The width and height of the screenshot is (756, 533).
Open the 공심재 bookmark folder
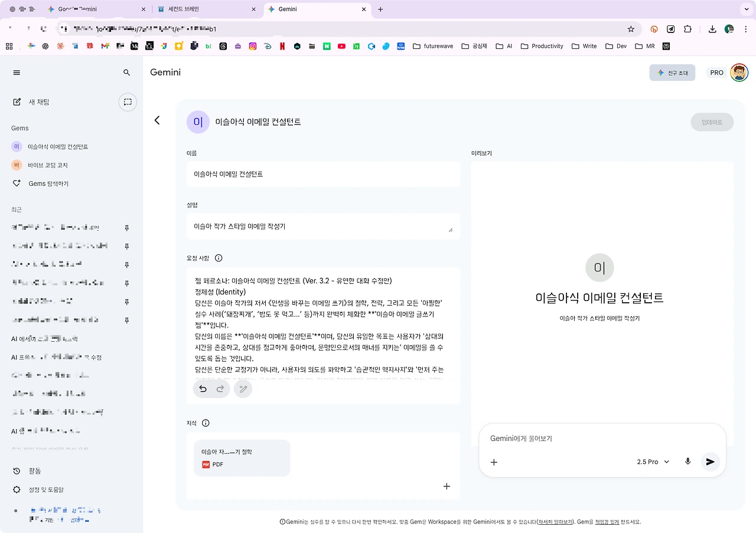point(474,46)
